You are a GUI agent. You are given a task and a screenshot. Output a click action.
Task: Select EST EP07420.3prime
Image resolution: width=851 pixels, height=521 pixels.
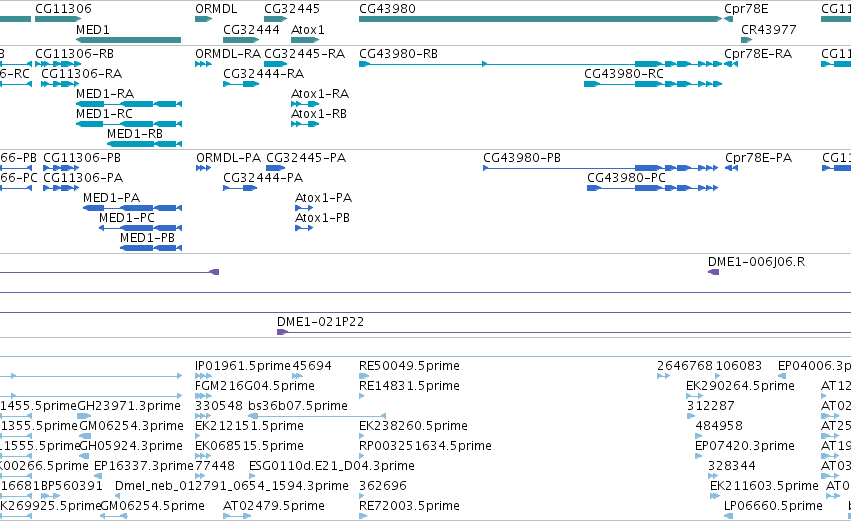click(x=699, y=456)
